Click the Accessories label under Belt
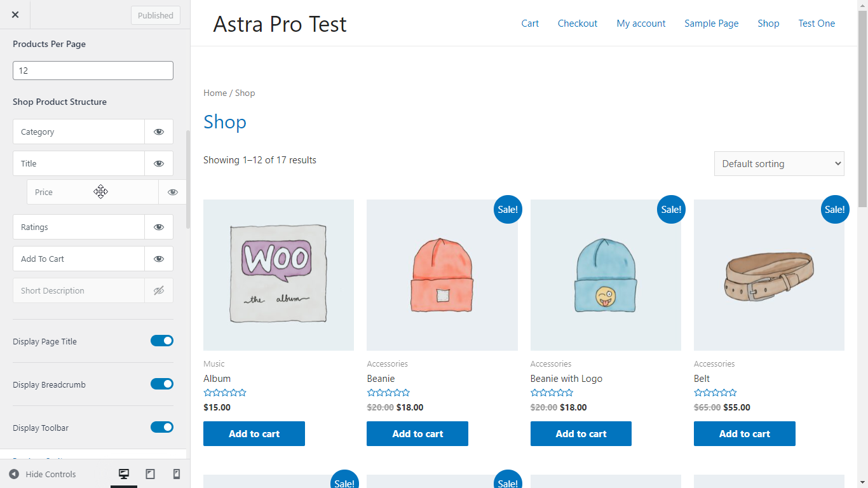The width and height of the screenshot is (868, 488). [714, 363]
